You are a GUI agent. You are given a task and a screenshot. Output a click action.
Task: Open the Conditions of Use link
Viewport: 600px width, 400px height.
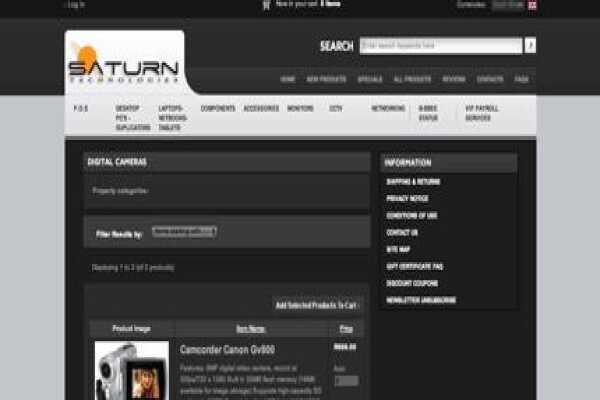pyautogui.click(x=412, y=216)
